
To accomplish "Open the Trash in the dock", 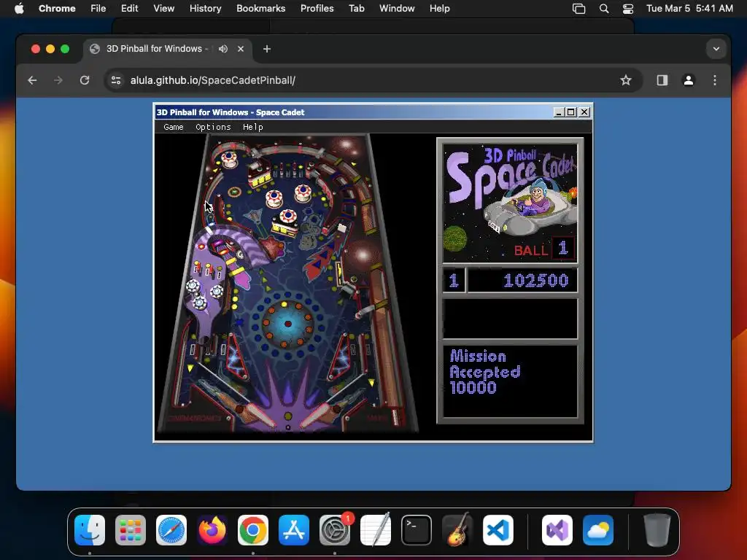I will pos(657,530).
